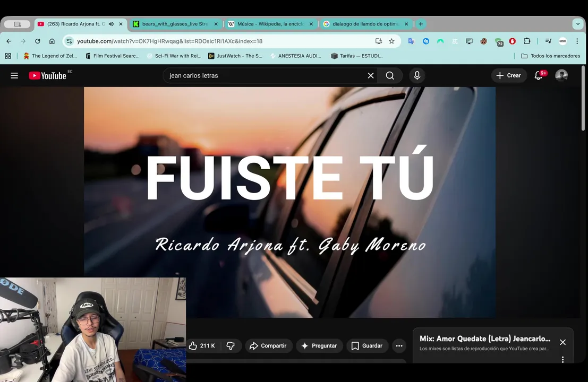This screenshot has height=382, width=588.
Task: Expand Todos los marcadores folder
Action: point(550,56)
